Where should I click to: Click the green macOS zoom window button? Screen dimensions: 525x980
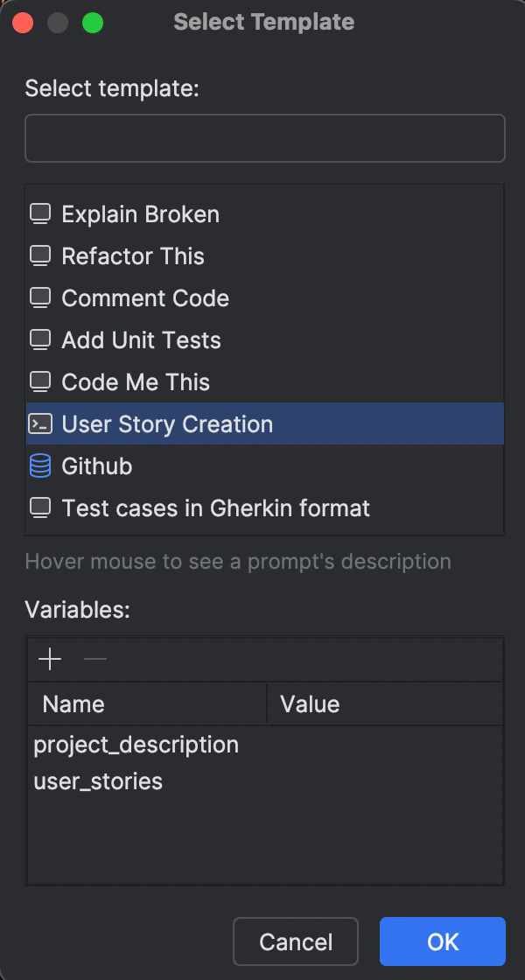(93, 23)
